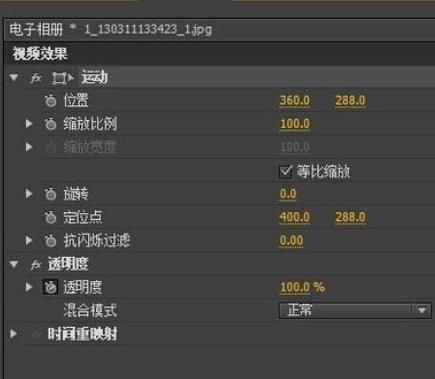The image size is (435, 379).
Task: Click the 电子相册 sequence name
Action: (36, 29)
